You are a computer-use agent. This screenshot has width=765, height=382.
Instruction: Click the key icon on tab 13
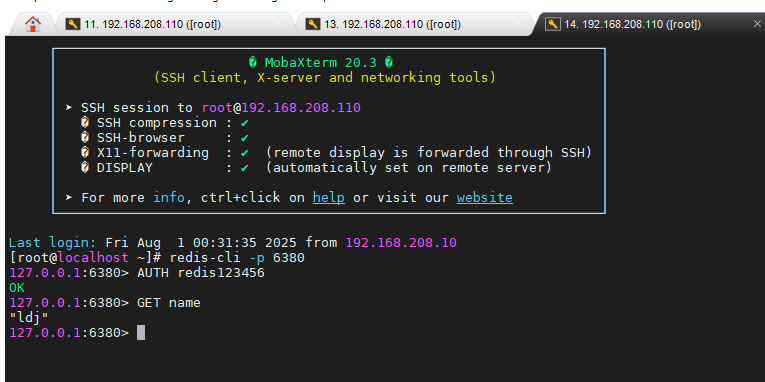[313, 24]
